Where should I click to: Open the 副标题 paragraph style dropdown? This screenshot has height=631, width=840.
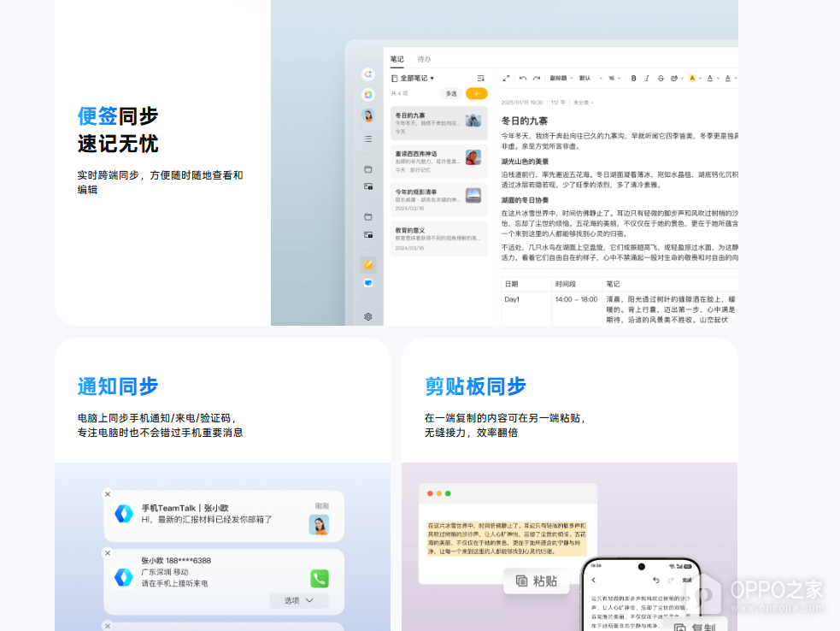tap(561, 79)
